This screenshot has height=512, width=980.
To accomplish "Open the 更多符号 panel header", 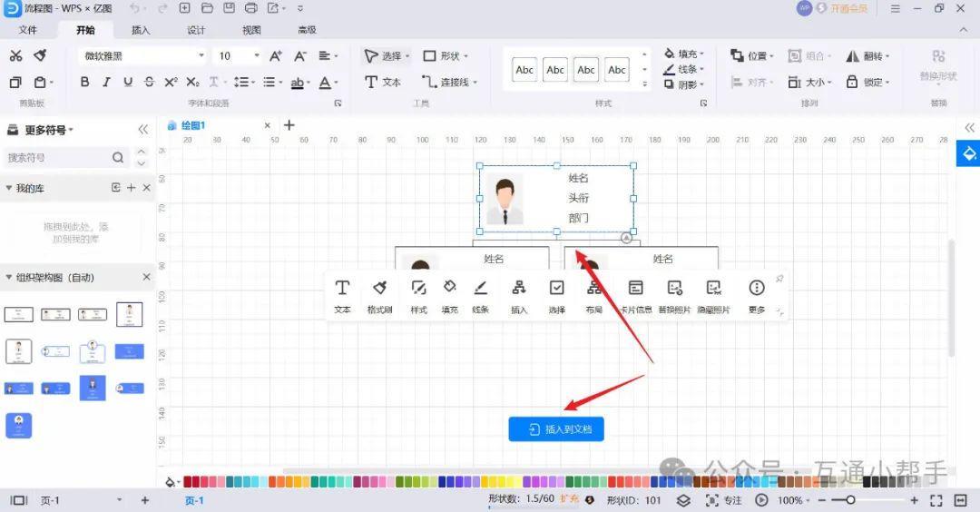I will coord(40,130).
